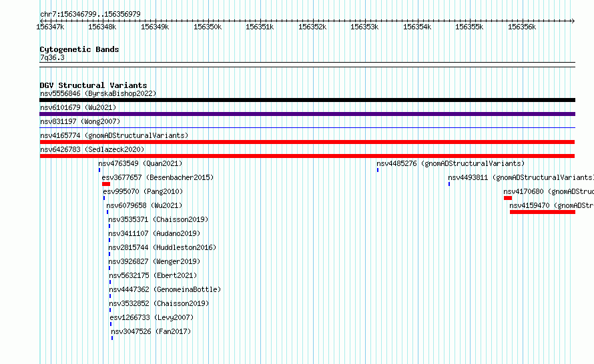This screenshot has height=364, width=594.
Task: Open nsv4493811 variant label
Action: pos(521,177)
